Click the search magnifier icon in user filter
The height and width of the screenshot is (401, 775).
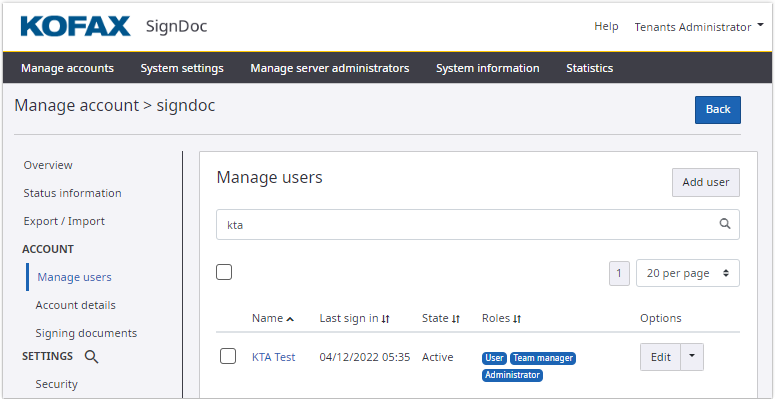(725, 225)
